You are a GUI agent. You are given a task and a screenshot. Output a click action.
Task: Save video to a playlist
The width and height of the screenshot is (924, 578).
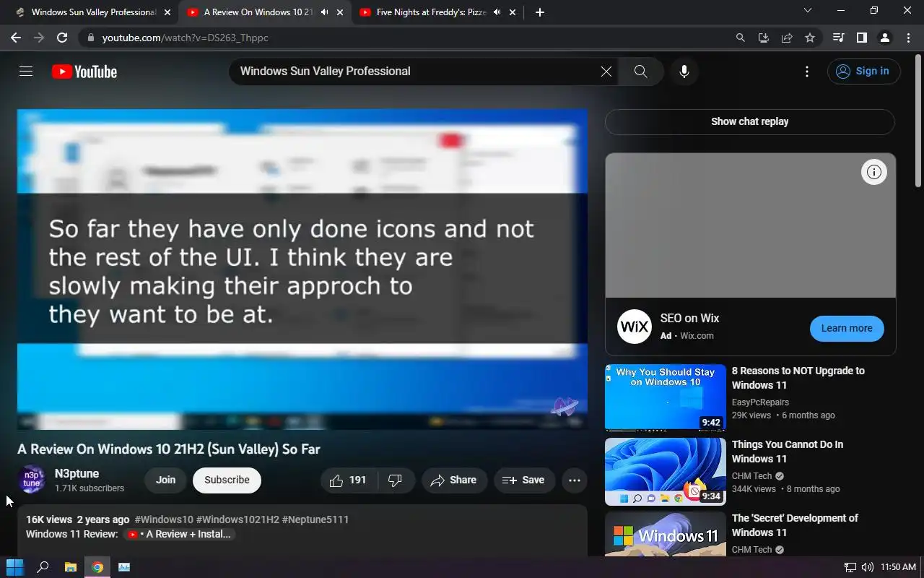[x=524, y=480]
